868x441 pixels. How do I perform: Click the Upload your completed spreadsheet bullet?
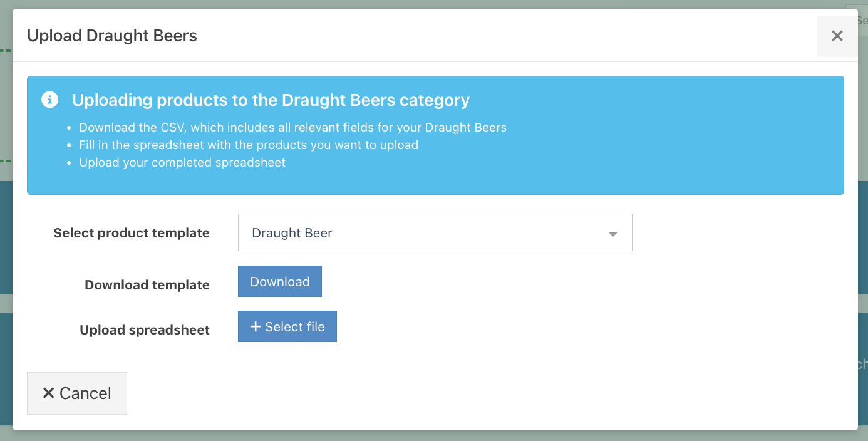coord(182,162)
